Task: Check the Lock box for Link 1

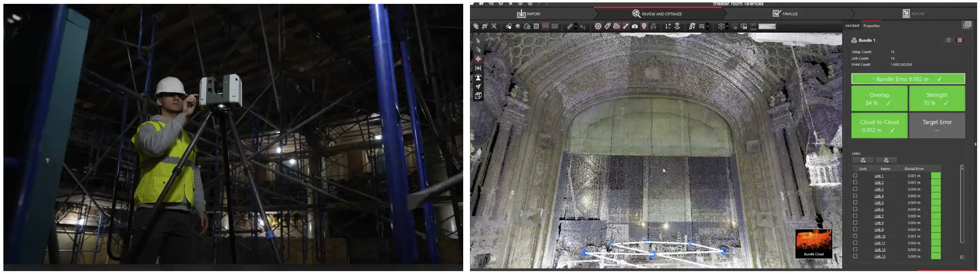Action: tap(855, 176)
